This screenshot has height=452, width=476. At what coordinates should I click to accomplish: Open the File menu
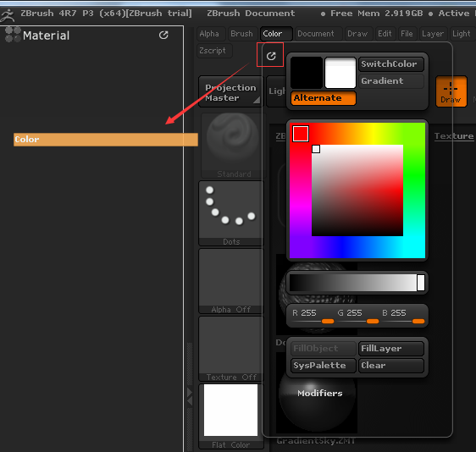point(407,34)
